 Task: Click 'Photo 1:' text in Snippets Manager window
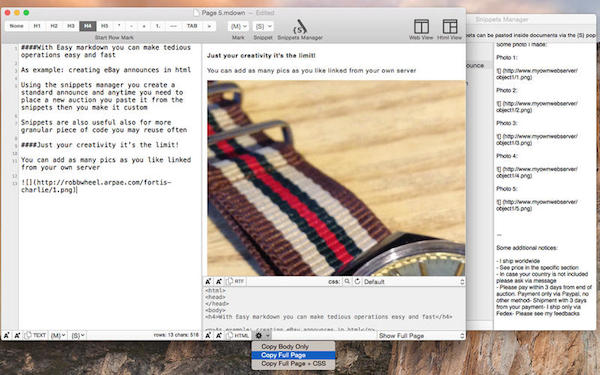tap(507, 57)
